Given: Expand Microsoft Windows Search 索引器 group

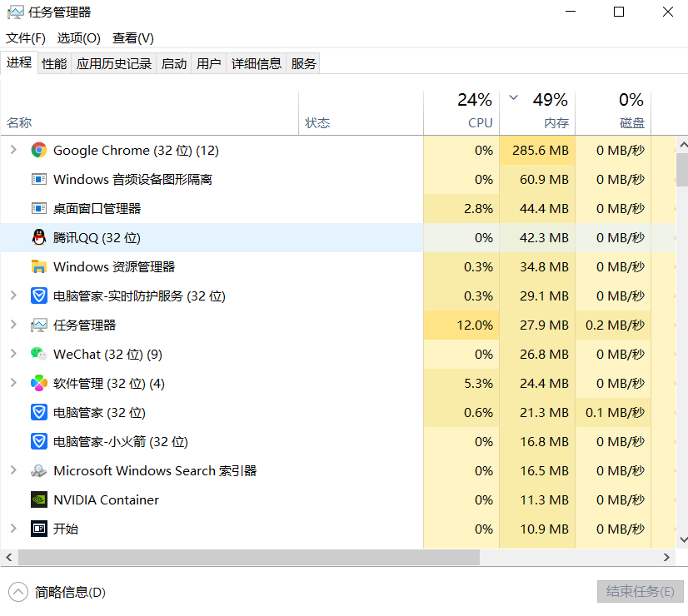Looking at the screenshot, I should [x=13, y=470].
